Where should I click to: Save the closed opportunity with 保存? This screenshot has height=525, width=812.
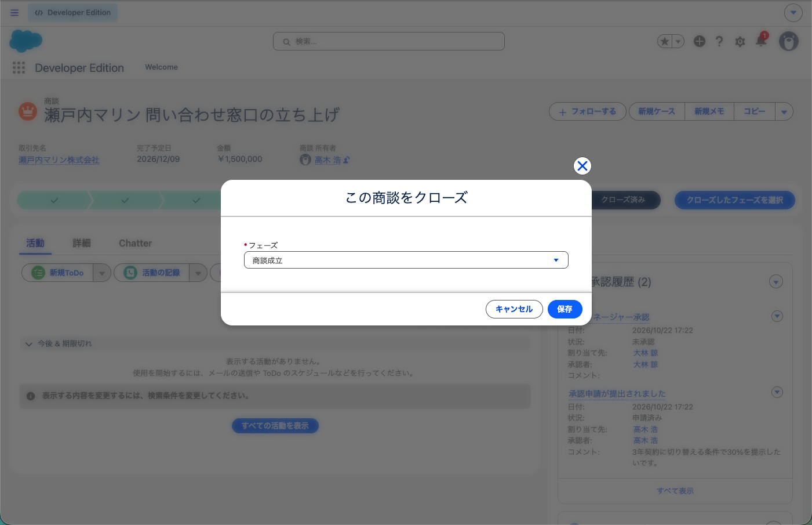pos(565,309)
